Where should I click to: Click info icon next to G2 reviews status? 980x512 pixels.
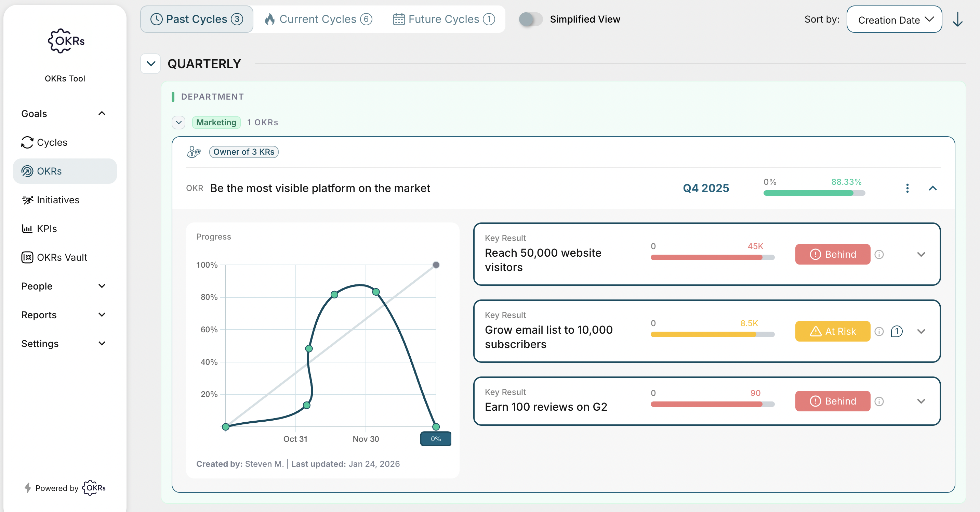point(879,401)
